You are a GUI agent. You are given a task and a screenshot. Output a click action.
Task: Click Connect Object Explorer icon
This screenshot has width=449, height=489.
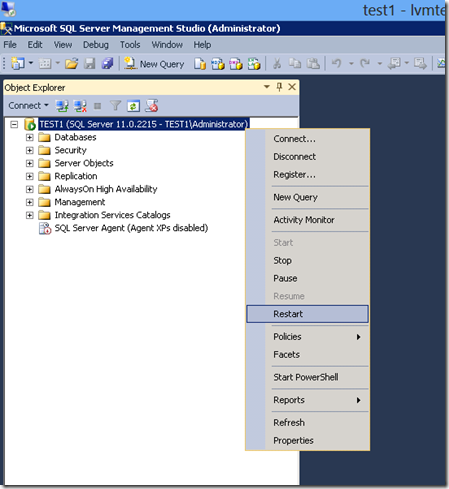tap(62, 106)
